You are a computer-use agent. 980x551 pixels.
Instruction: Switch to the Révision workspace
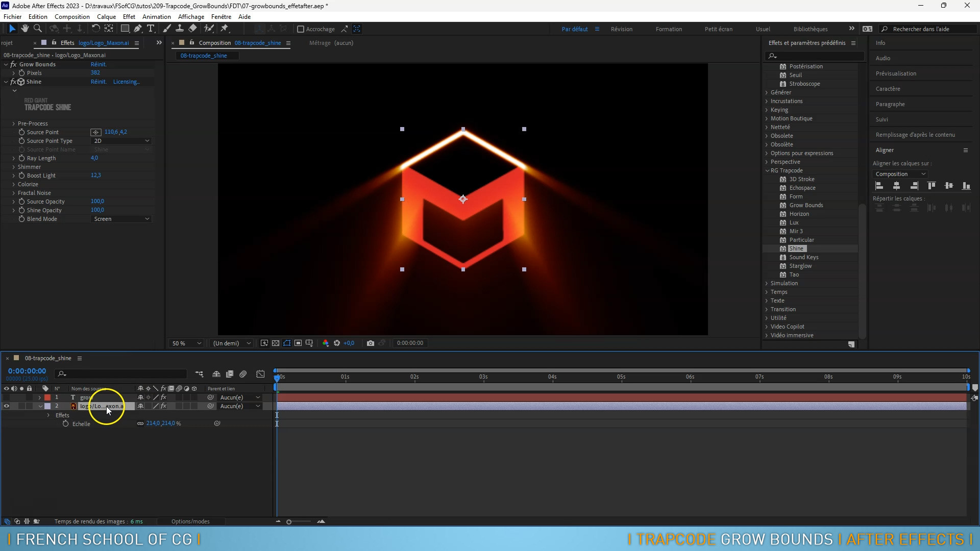click(x=622, y=29)
